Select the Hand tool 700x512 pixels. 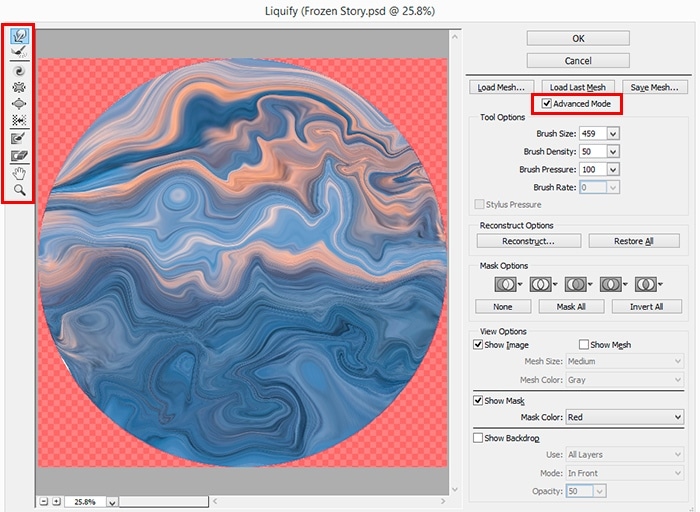pos(19,173)
